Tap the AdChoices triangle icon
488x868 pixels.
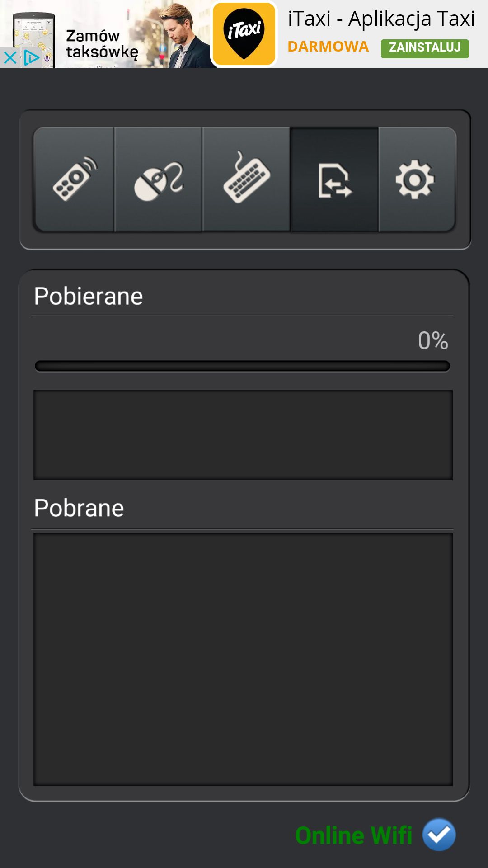tap(32, 58)
